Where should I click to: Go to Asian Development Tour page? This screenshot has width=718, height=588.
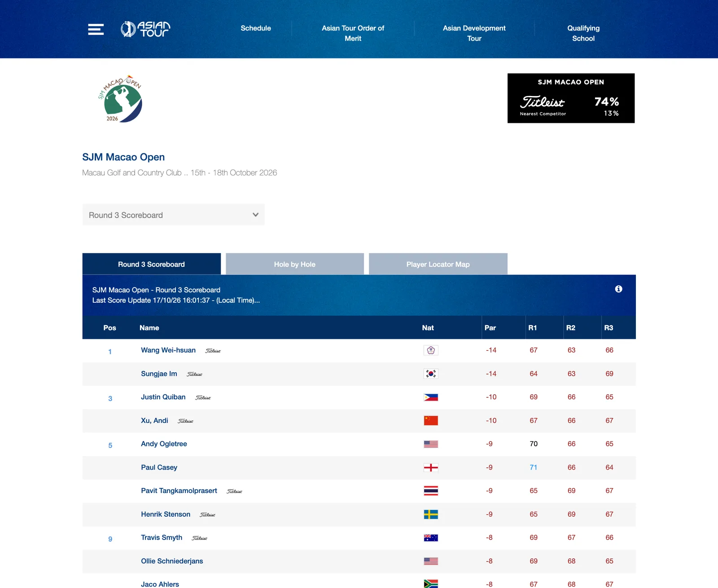tap(474, 33)
